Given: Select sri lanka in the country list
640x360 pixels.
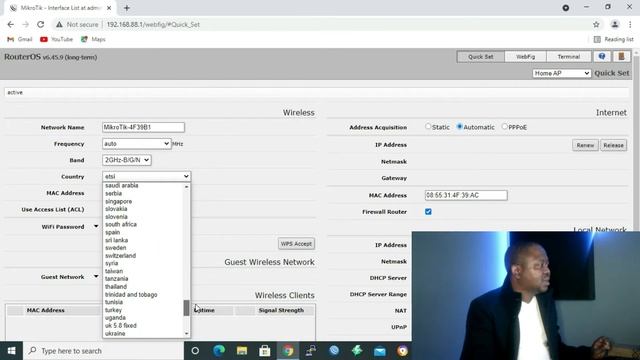Looking at the screenshot, I should pyautogui.click(x=116, y=240).
